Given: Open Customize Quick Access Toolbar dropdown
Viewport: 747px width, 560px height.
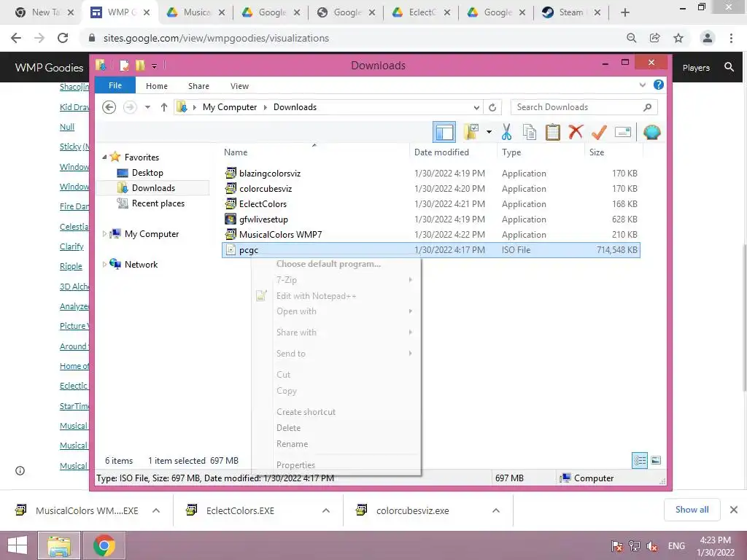Looking at the screenshot, I should pyautogui.click(x=155, y=66).
